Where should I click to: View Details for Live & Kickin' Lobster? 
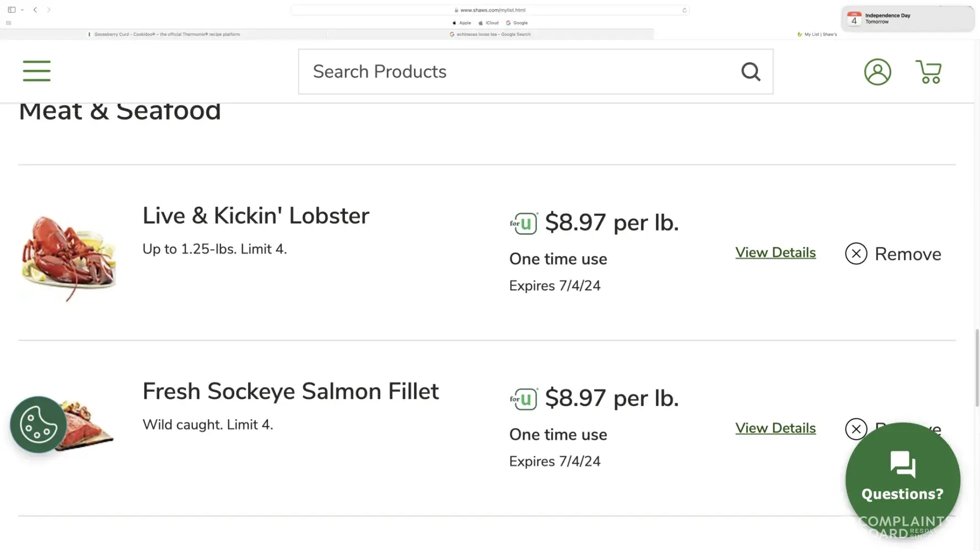click(x=775, y=252)
